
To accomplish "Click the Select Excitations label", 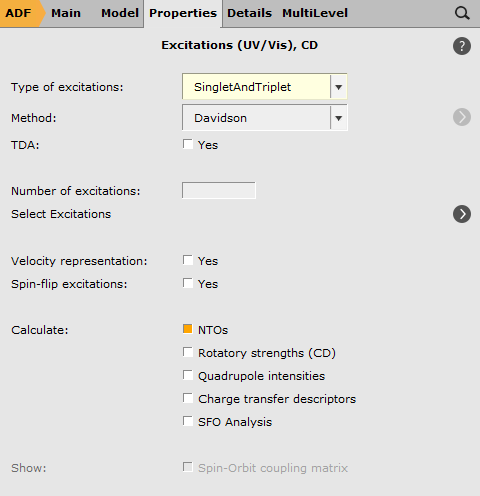I will [x=61, y=214].
